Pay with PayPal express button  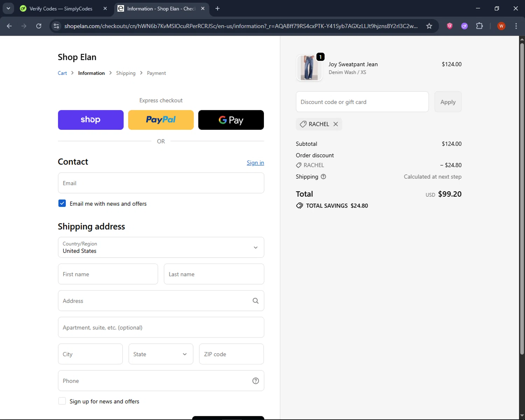(161, 120)
